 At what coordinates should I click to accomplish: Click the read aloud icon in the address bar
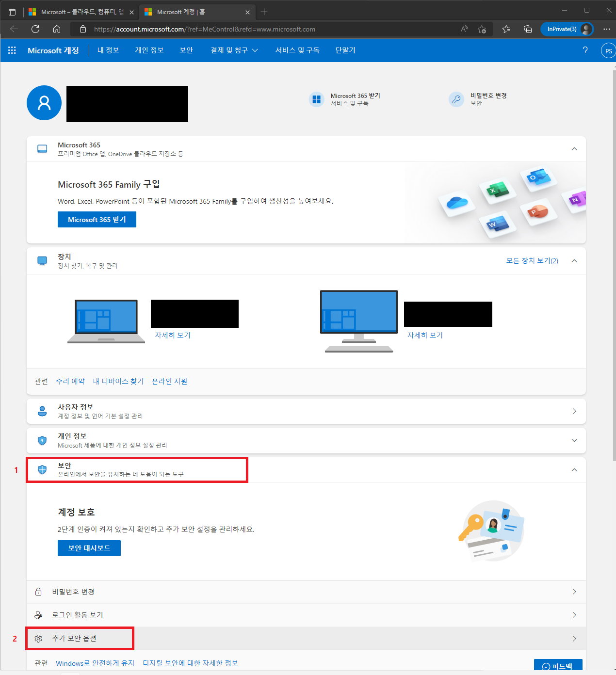pyautogui.click(x=464, y=29)
